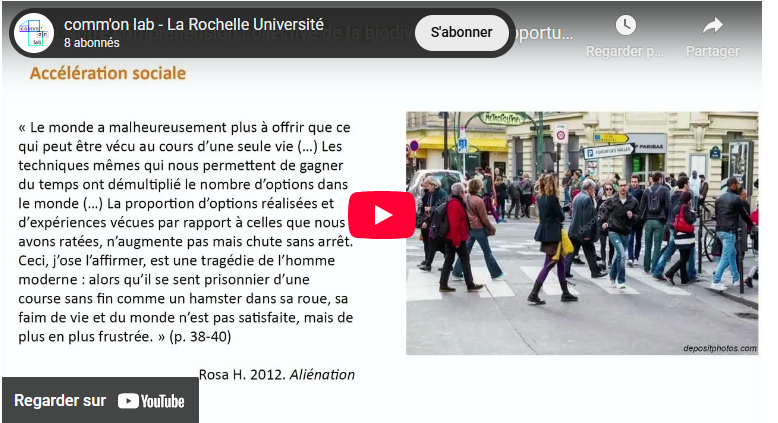Click the quote paragraph starting 'Le monde a malheureusement'
Viewport: 778px width, 423px height.
(186, 232)
